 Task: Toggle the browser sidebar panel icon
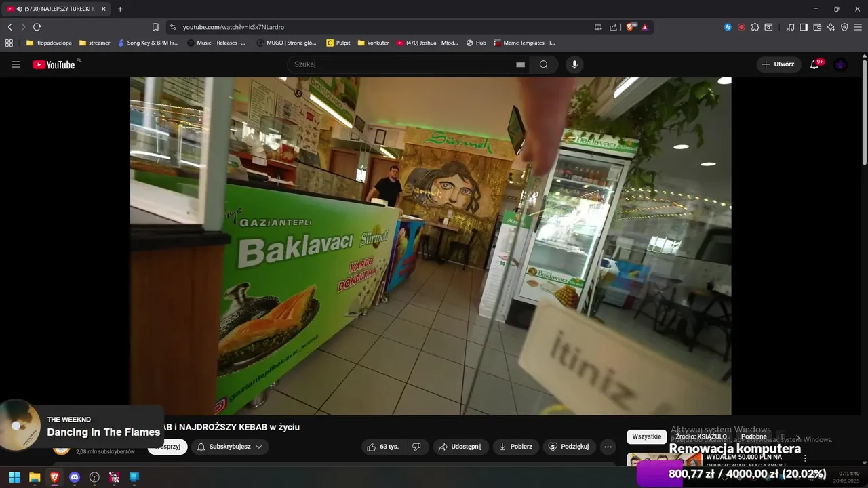[804, 27]
